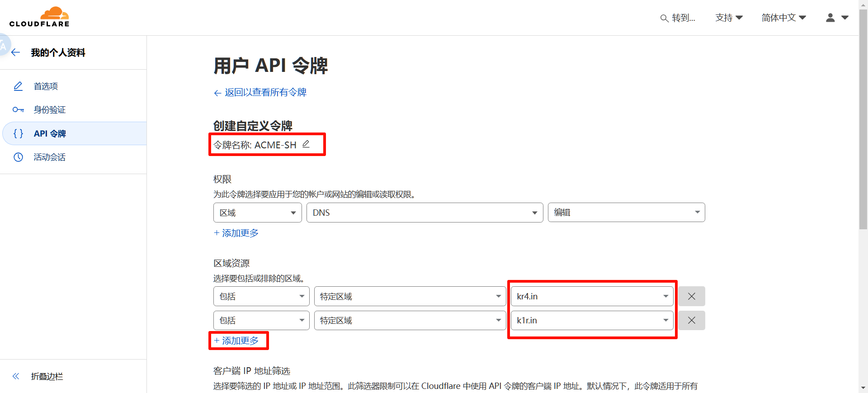This screenshot has width=868, height=393.
Task: Open the 简体中文 language dropdown
Action: (x=783, y=18)
